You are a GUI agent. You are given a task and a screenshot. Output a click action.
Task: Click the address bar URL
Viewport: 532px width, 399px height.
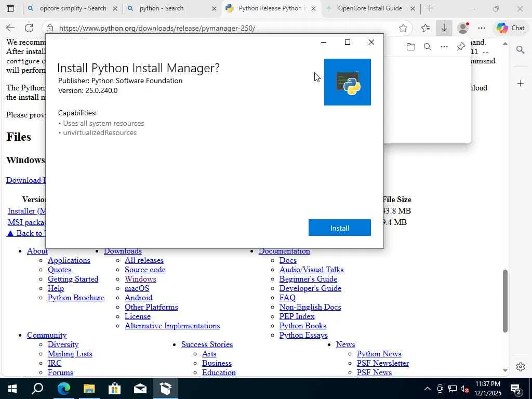[x=157, y=28]
